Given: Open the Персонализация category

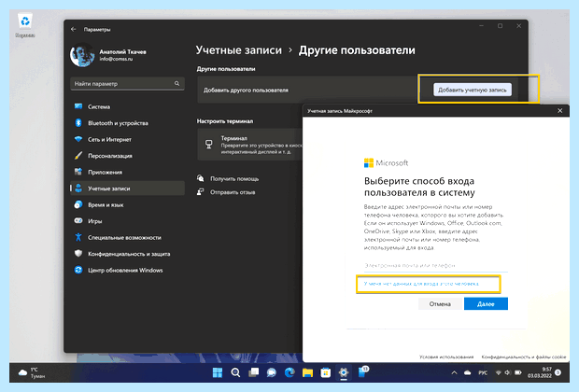Looking at the screenshot, I should tap(127, 156).
